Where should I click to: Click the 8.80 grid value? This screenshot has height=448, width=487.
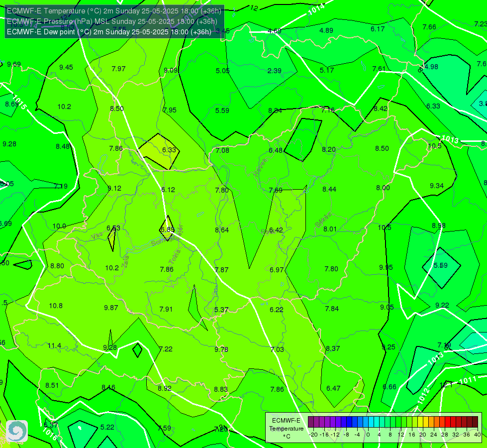(57, 266)
